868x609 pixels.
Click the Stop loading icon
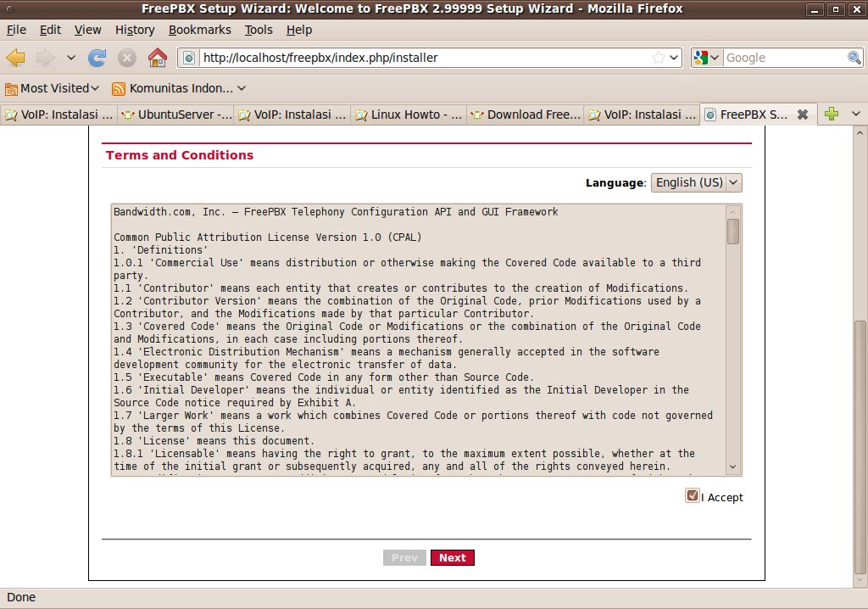click(127, 58)
